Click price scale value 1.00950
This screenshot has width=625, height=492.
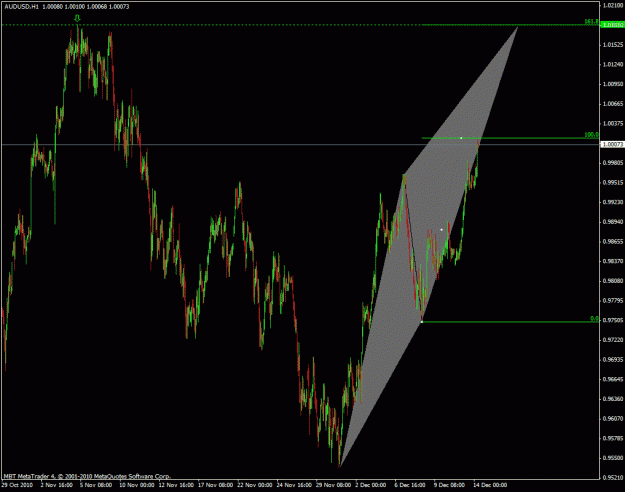(613, 84)
